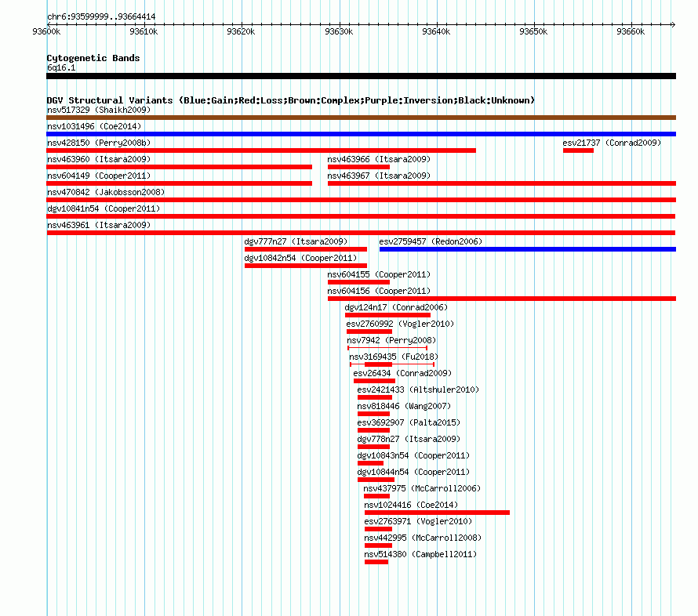
Task: Click the long red bar under nsv1024416
Action: (437, 513)
